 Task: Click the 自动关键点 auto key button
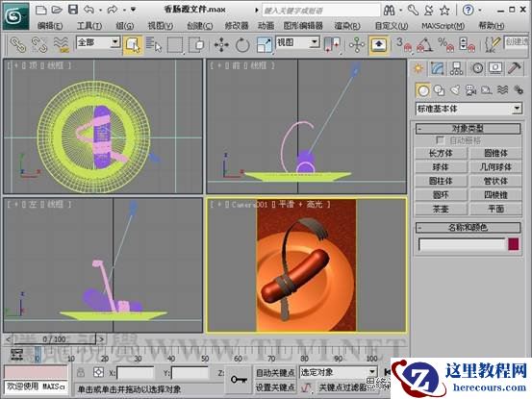click(x=275, y=373)
